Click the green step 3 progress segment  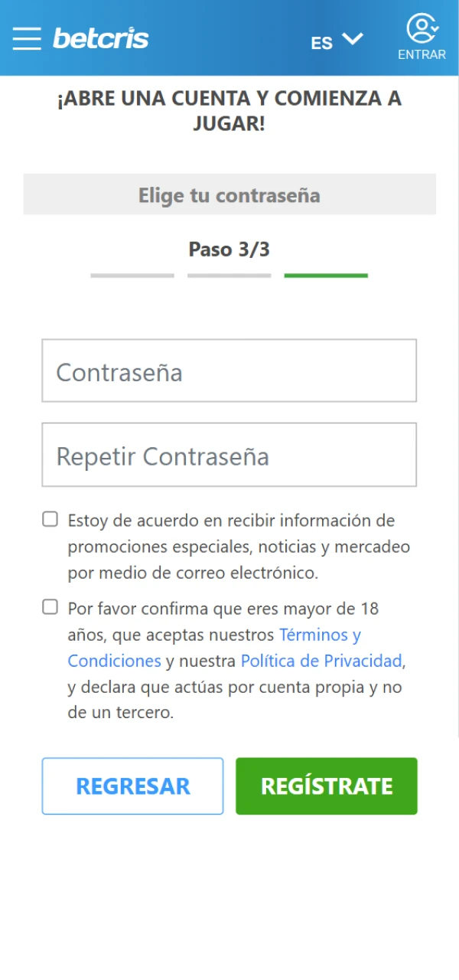[326, 273]
